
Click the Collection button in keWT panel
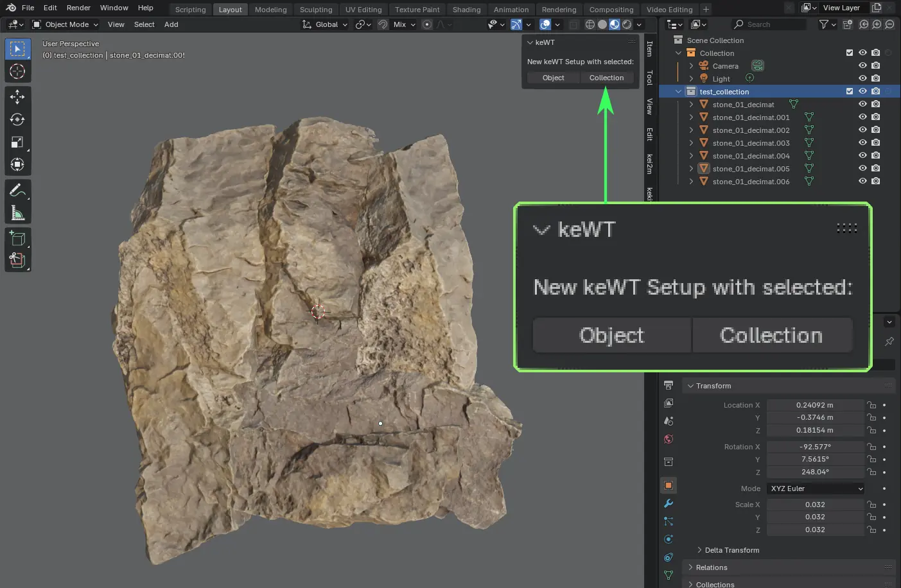point(606,78)
